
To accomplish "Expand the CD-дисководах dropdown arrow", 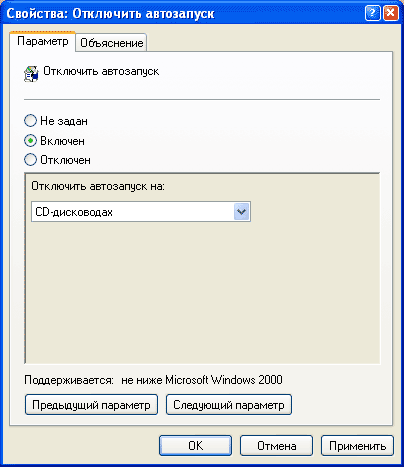I will (x=241, y=212).
